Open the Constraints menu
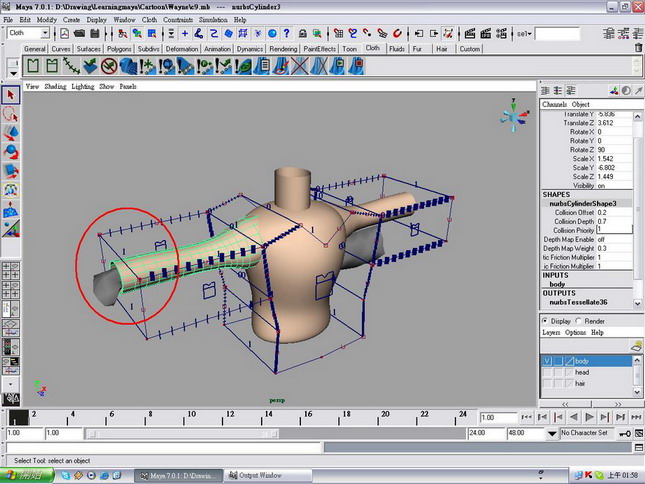 [x=178, y=20]
